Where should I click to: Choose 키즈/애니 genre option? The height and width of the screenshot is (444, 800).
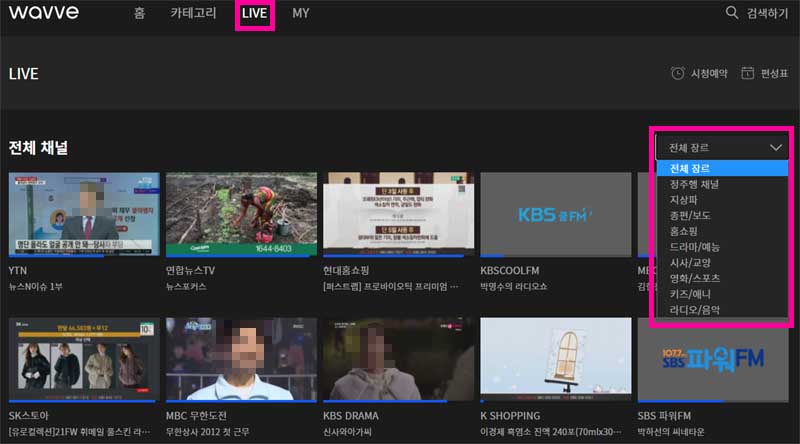click(x=690, y=294)
